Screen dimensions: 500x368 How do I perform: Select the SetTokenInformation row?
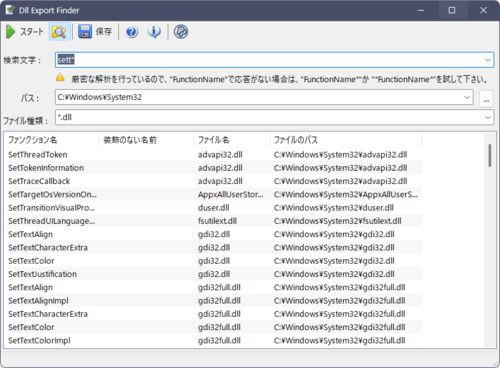213,168
